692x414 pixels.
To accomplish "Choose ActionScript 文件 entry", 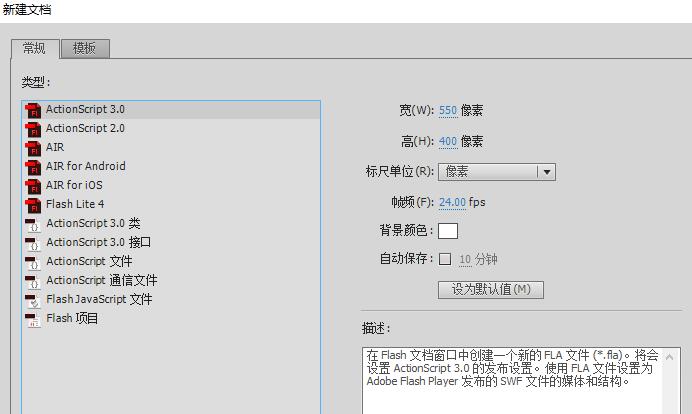I will [89, 261].
